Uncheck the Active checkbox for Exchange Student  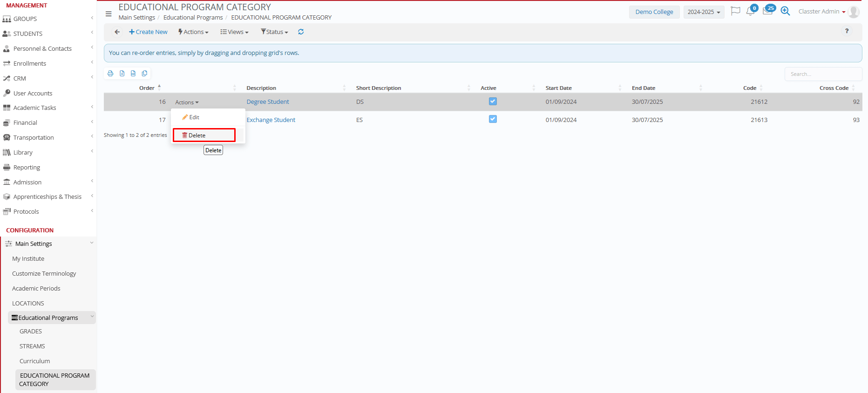493,119
